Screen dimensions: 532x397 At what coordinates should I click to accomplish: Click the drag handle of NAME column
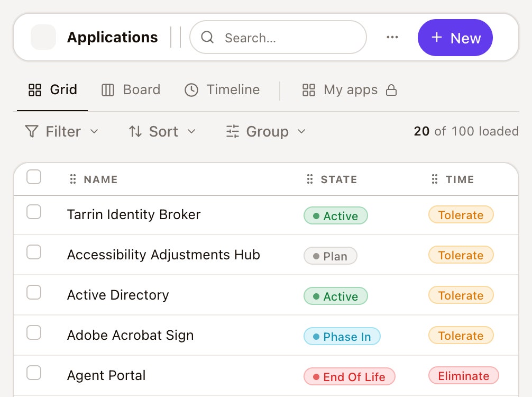(72, 179)
